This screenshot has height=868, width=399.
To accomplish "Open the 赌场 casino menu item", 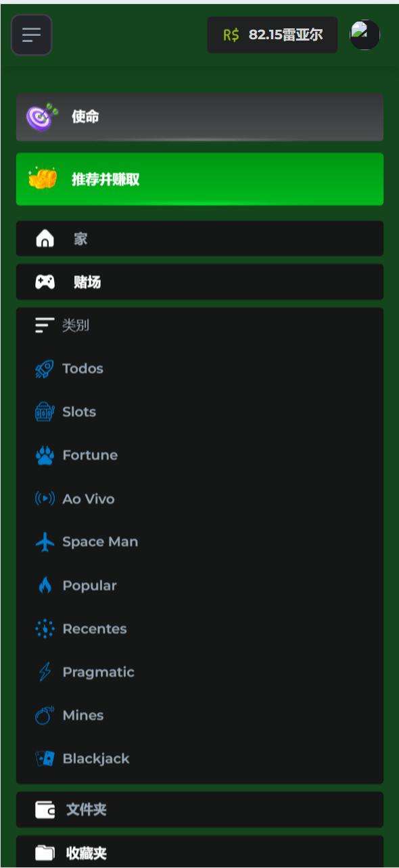I will click(199, 282).
